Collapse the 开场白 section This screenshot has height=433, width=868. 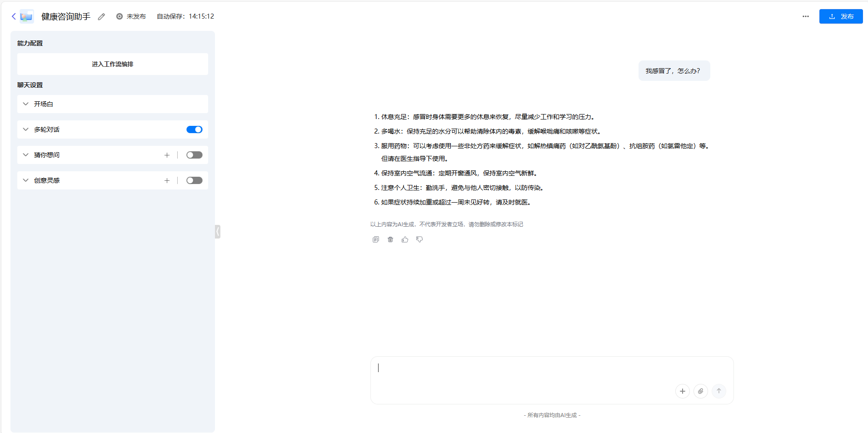25,104
